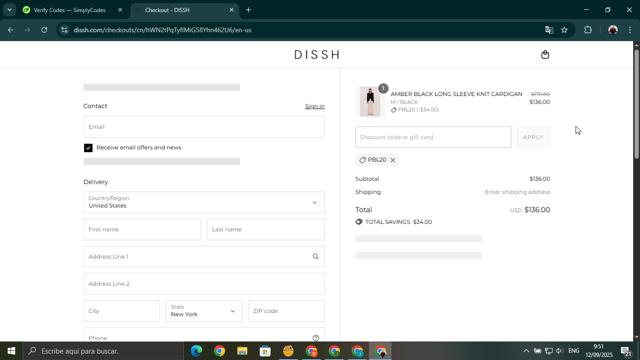Click the cardigan product thumbnail
The height and width of the screenshot is (360, 640).
click(370, 102)
